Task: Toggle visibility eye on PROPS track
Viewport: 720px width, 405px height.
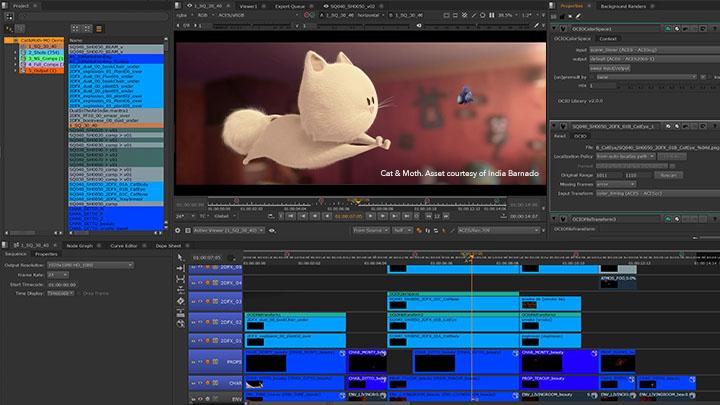Action: click(200, 362)
